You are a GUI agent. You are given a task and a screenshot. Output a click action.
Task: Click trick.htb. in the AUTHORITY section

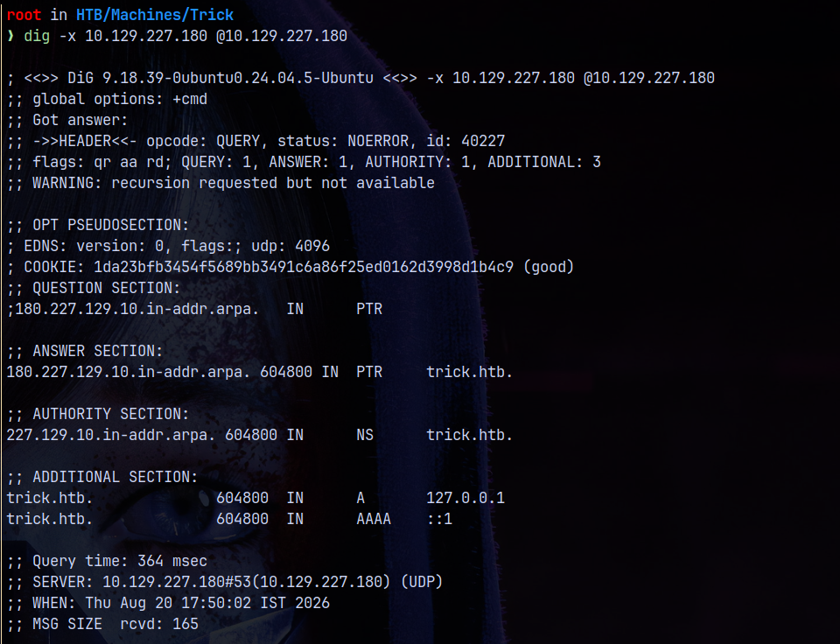[x=469, y=435]
